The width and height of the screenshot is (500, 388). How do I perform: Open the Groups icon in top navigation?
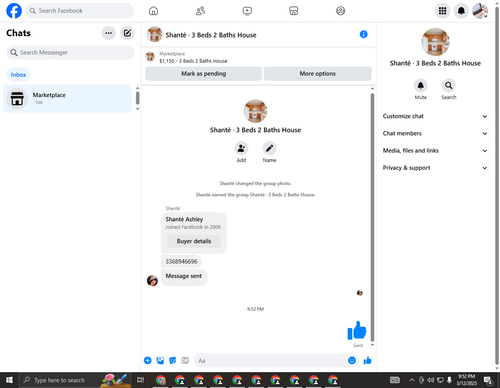point(340,11)
